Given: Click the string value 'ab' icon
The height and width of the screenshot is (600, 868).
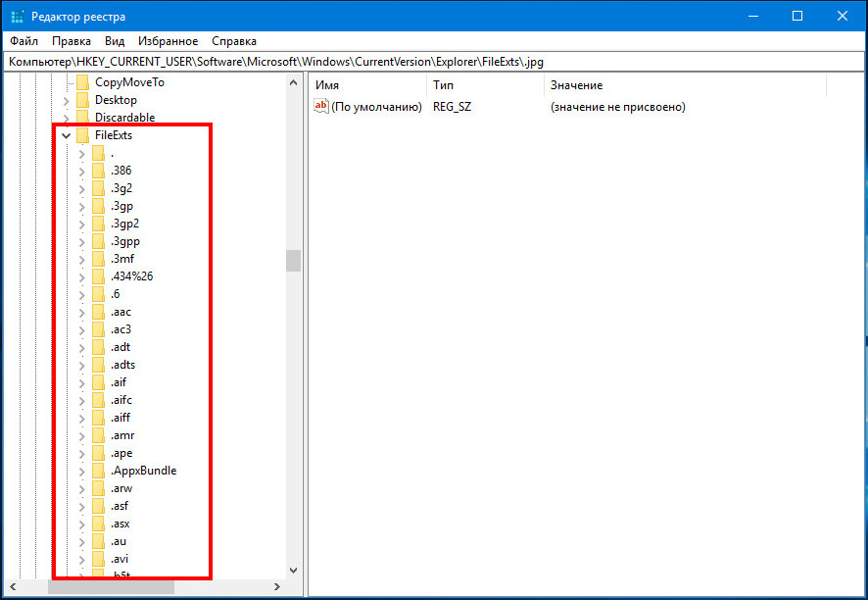Looking at the screenshot, I should [321, 106].
